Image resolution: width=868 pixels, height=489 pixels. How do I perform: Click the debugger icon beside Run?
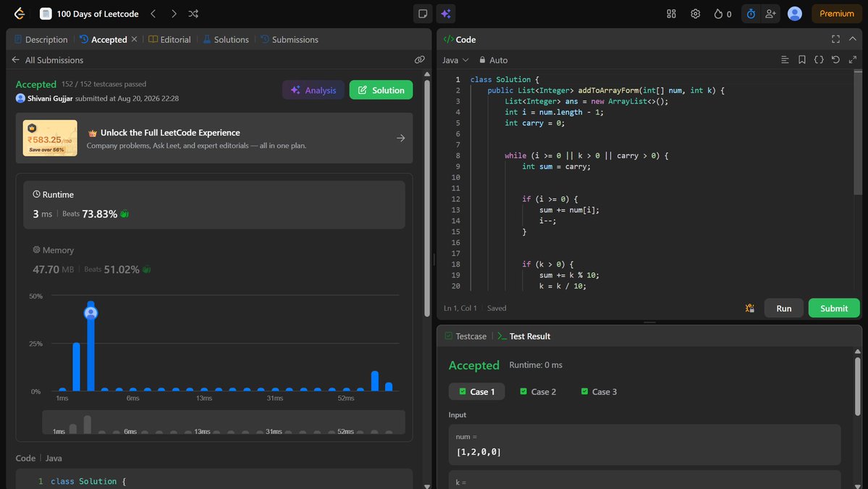[x=749, y=309]
